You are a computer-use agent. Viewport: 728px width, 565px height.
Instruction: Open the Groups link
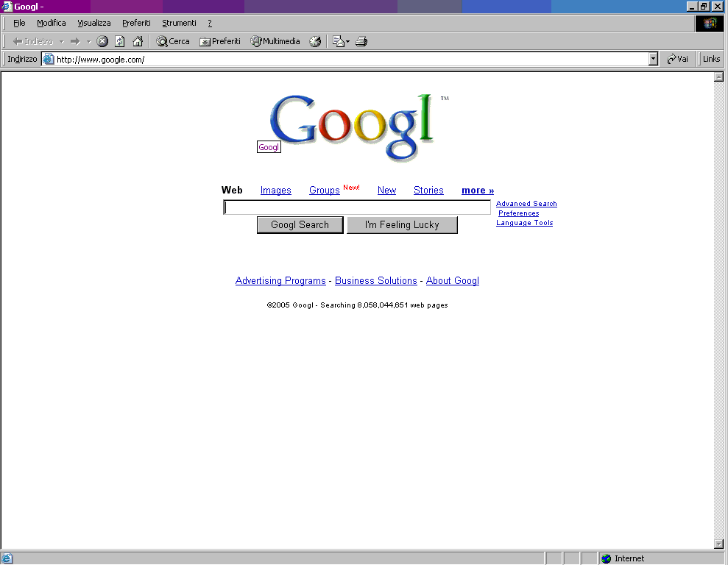325,191
